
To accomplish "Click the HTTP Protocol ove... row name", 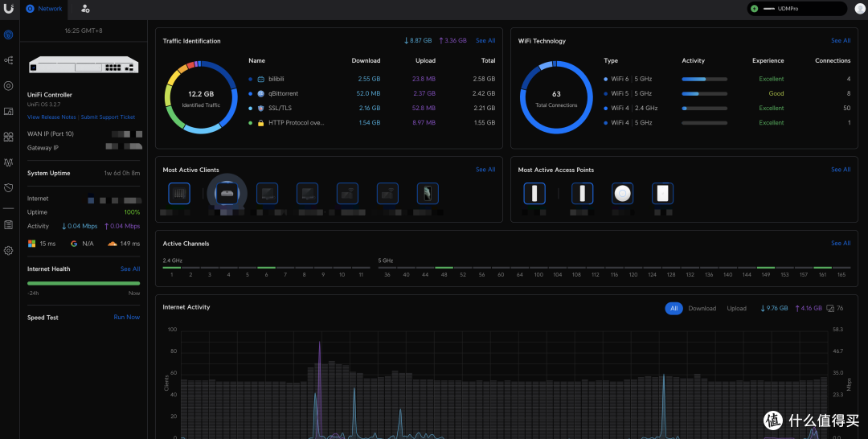I will (296, 123).
